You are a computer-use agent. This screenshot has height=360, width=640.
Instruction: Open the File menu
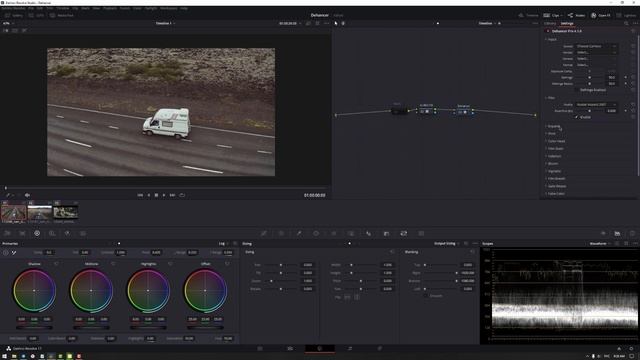[31, 8]
